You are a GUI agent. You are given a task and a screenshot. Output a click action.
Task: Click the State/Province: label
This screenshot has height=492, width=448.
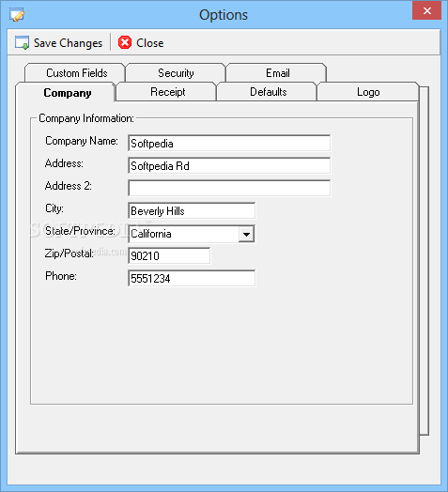point(80,231)
